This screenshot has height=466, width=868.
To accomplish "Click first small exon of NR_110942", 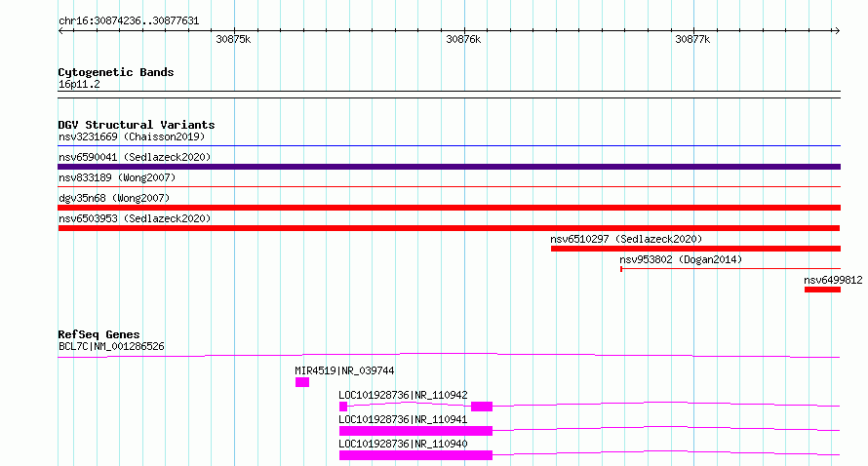I will (x=343, y=407).
